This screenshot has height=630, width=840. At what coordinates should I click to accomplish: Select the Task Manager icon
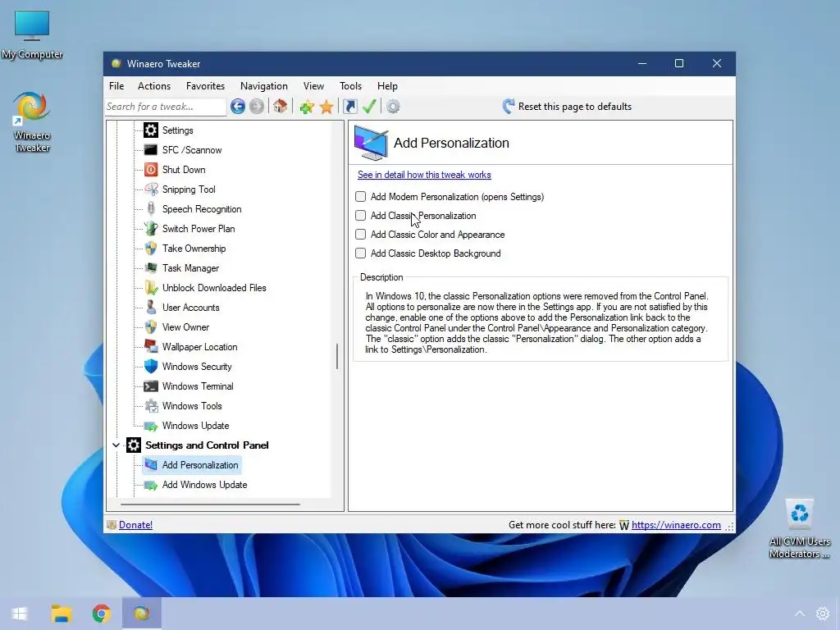(x=151, y=268)
